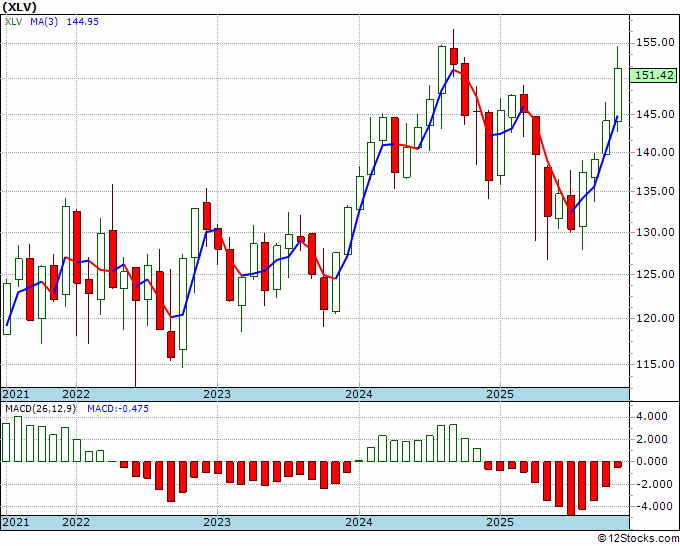
Task: Click 2024 on the price chart timeline
Action: pyautogui.click(x=359, y=394)
